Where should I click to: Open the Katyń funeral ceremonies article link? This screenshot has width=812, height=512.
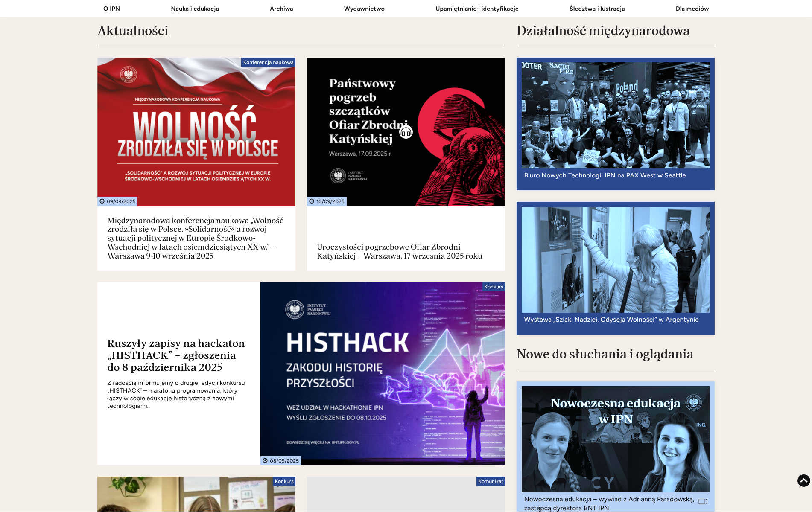[x=399, y=251]
